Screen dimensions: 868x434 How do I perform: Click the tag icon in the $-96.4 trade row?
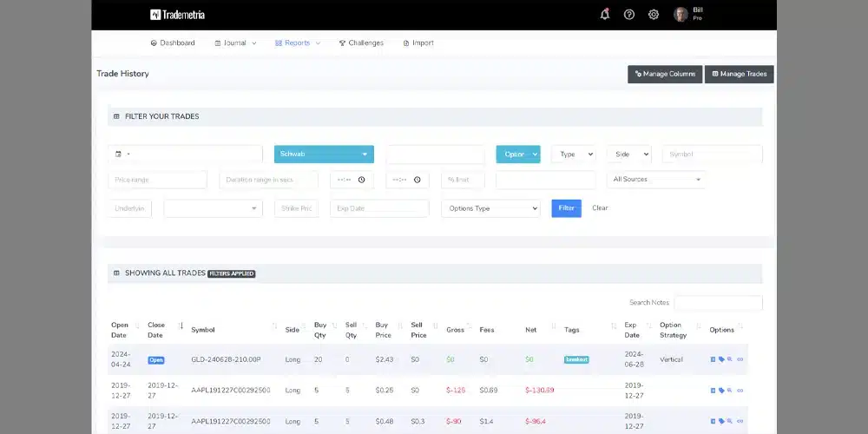pos(721,421)
